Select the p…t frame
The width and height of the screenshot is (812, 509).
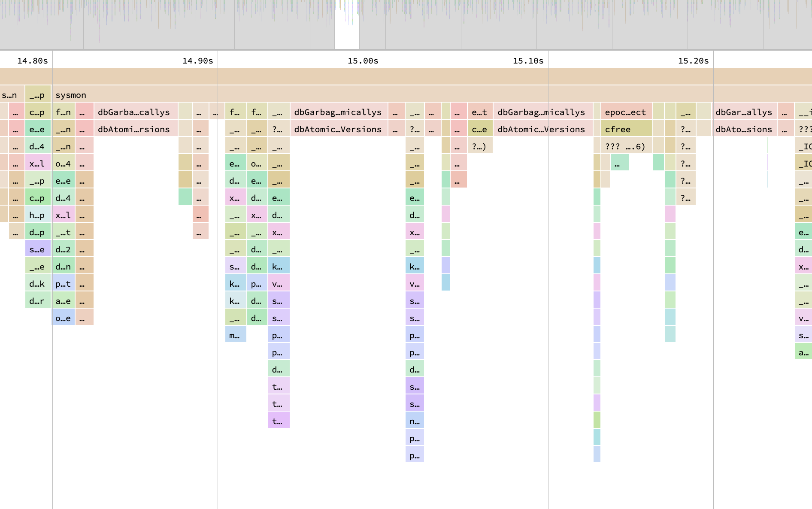[x=63, y=284]
